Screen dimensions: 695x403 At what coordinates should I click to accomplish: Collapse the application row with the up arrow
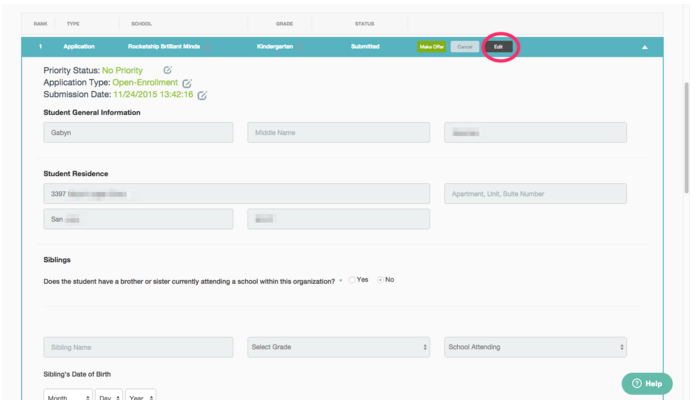click(x=644, y=47)
